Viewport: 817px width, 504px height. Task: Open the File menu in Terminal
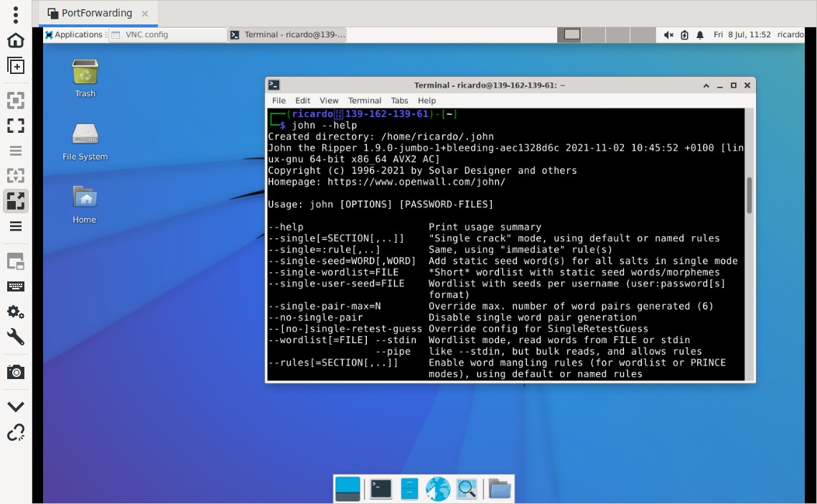pyautogui.click(x=279, y=101)
